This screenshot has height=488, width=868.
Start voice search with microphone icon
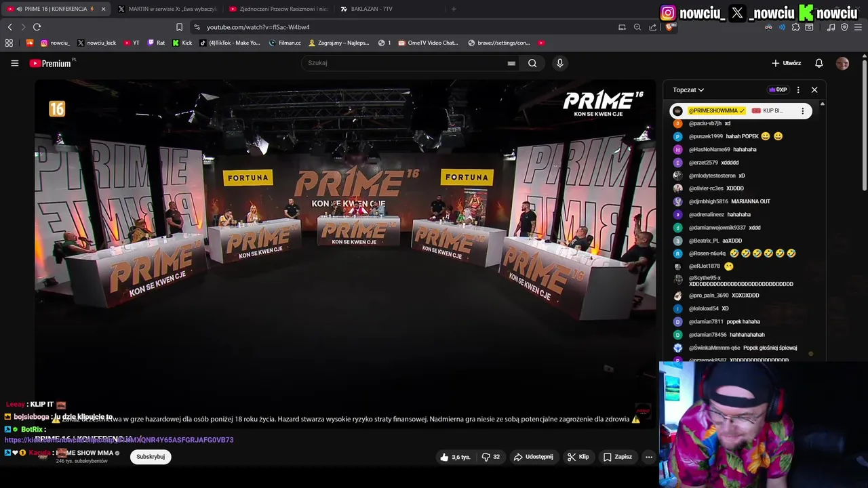[x=559, y=63]
